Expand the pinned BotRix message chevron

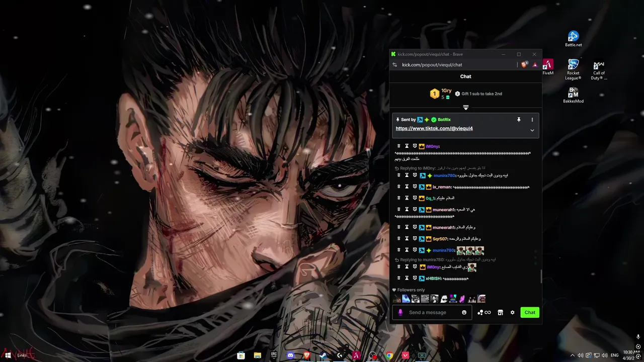tap(532, 130)
